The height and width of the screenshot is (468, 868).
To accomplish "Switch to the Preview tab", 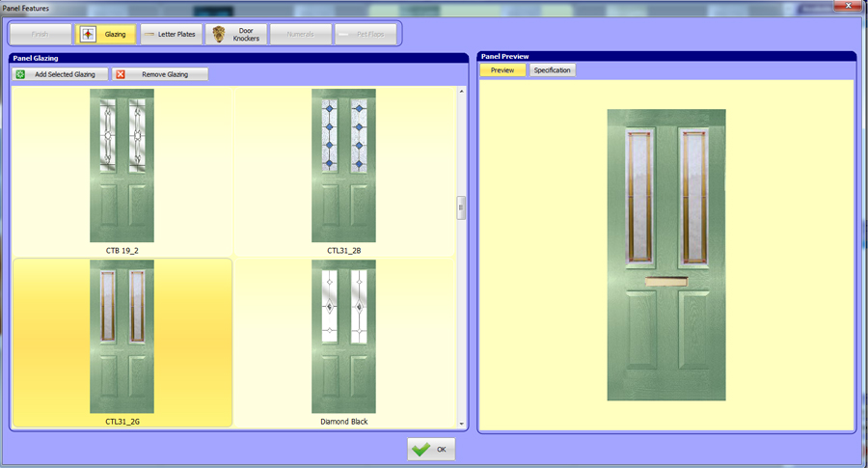I will click(502, 70).
